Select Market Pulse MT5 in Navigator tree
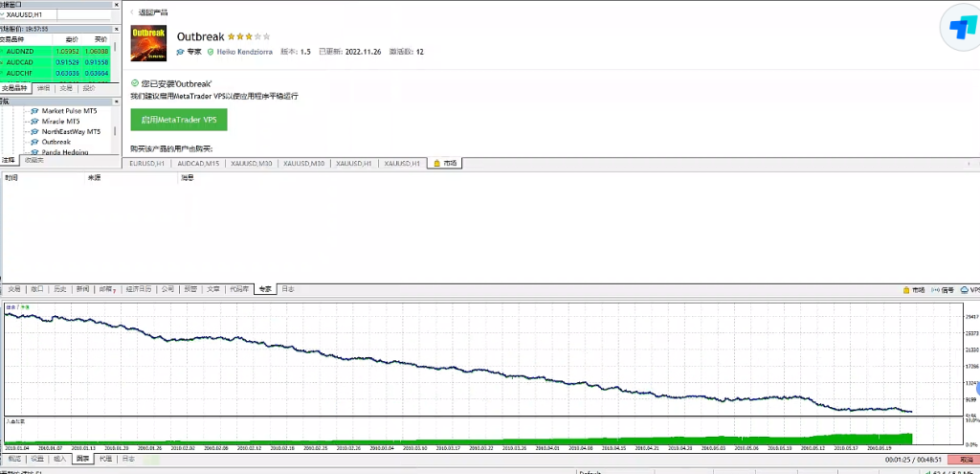Image resolution: width=980 pixels, height=474 pixels. pos(71,111)
